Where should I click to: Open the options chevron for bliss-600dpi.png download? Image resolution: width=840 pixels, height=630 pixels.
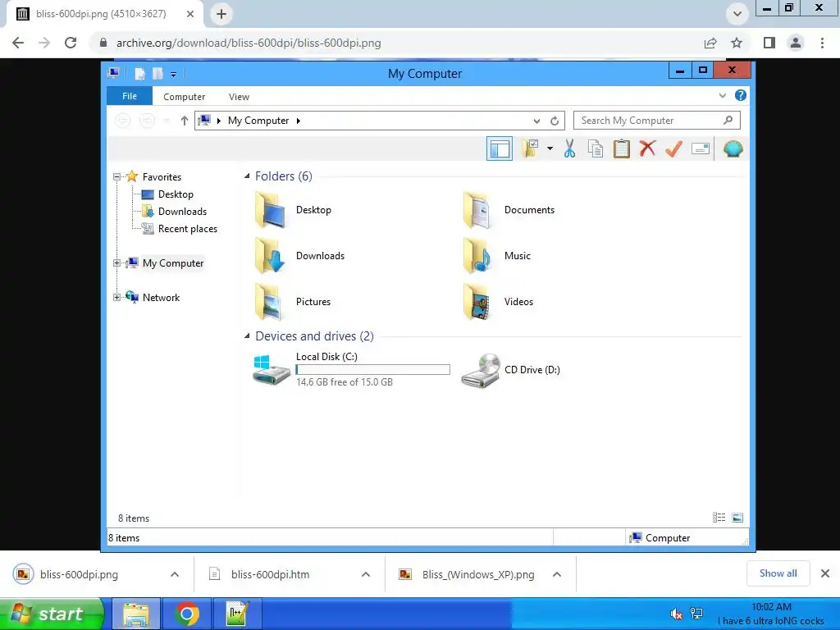point(175,574)
